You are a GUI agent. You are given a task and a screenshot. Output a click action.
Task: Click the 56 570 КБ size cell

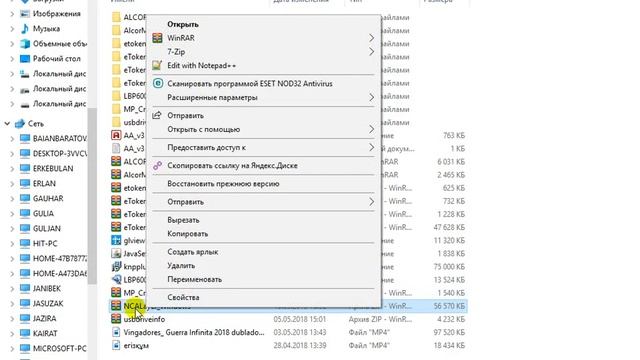click(x=449, y=306)
